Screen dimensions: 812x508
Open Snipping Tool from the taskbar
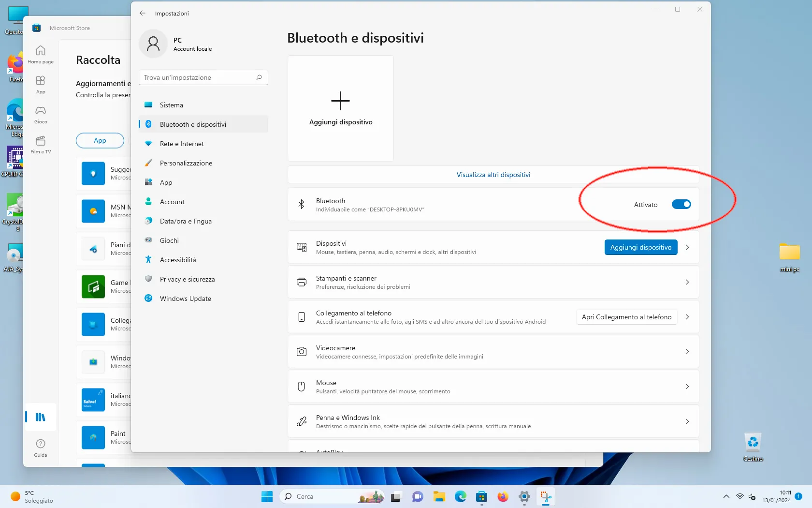(545, 496)
